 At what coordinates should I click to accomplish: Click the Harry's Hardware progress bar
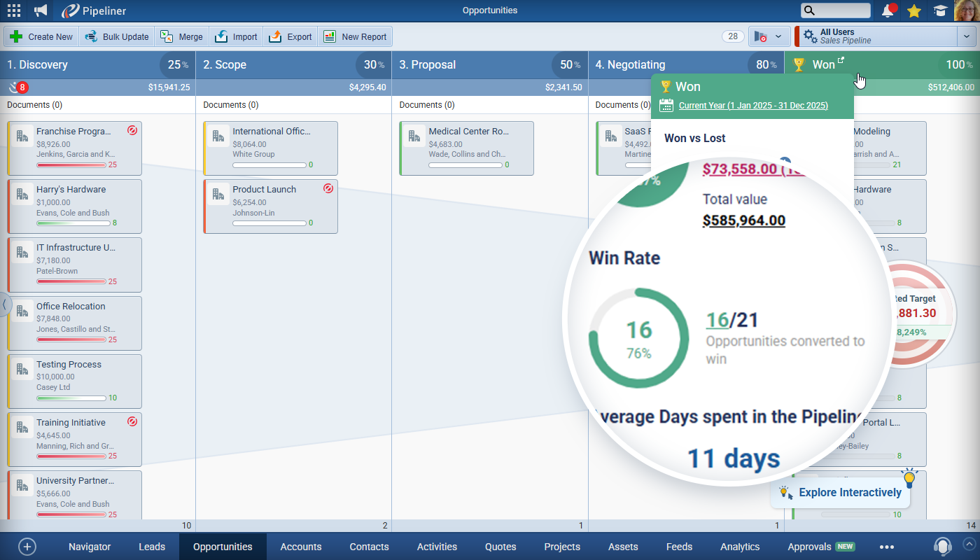point(73,223)
